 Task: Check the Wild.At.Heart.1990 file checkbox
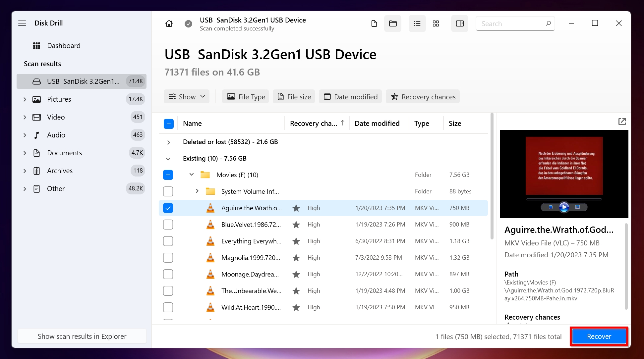(168, 307)
